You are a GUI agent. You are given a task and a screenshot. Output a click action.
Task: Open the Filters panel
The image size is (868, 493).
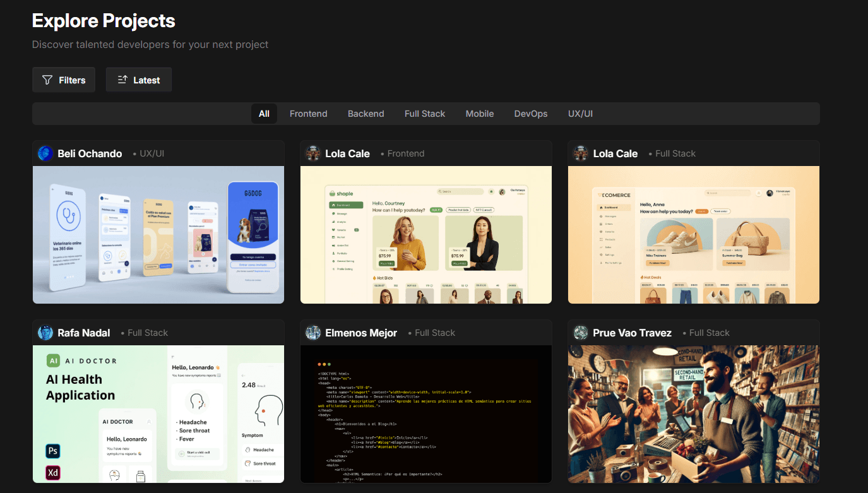pyautogui.click(x=63, y=80)
